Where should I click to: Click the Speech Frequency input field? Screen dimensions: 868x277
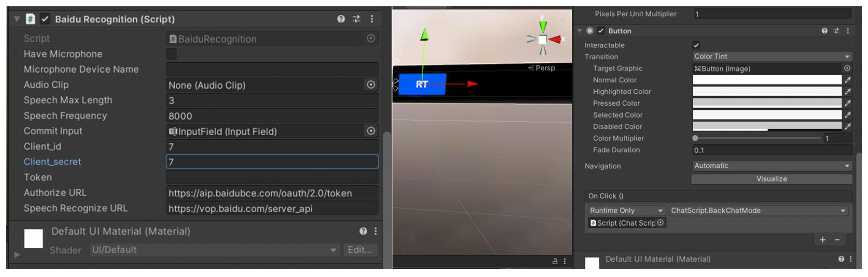[272, 116]
